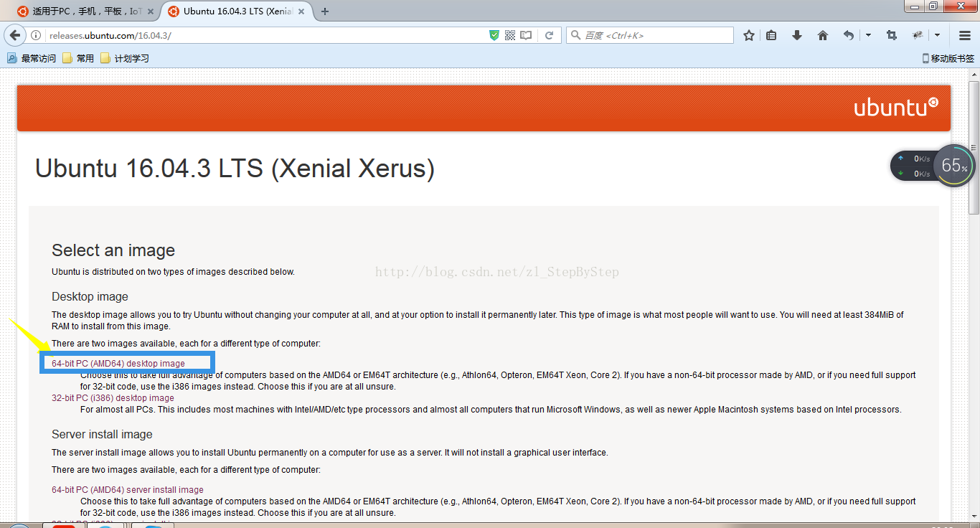
Task: Click the 'Desktop image' subheading
Action: pyautogui.click(x=90, y=296)
